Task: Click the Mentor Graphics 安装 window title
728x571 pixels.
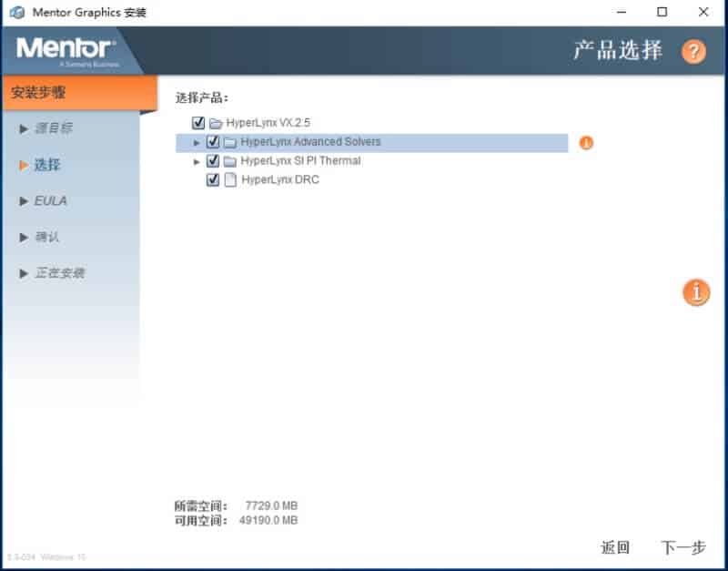Action: click(x=89, y=13)
